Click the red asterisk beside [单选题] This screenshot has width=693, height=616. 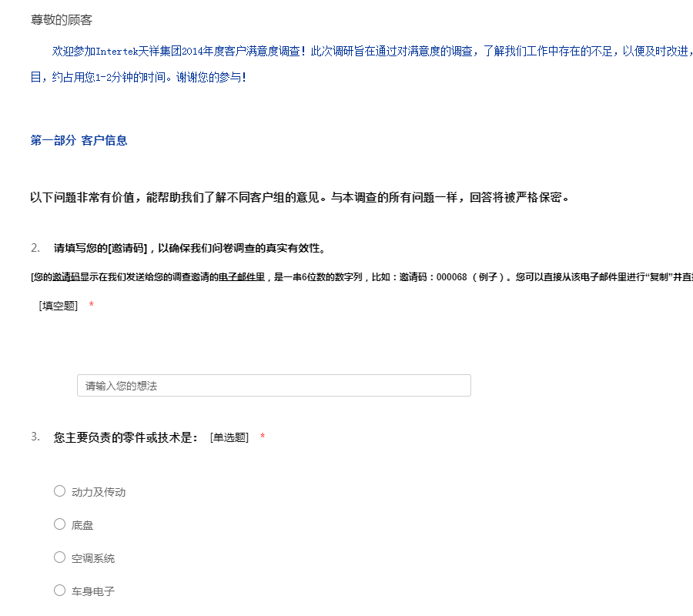coord(263,437)
